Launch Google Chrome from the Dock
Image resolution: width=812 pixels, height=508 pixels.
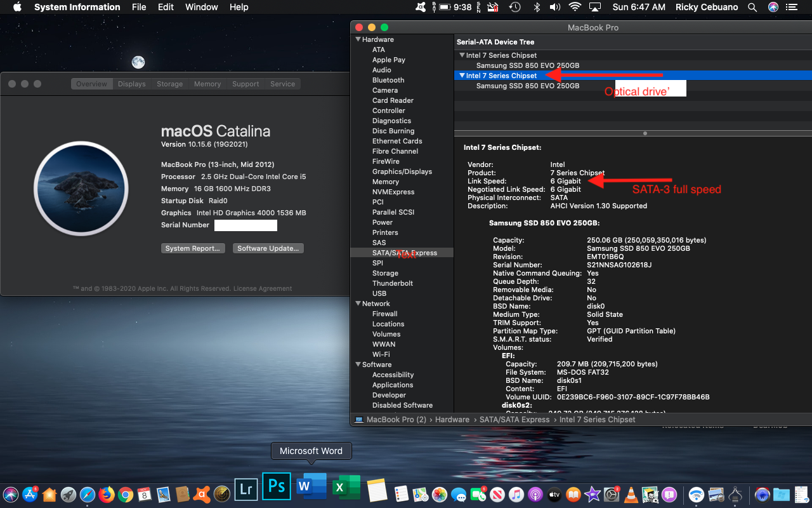tap(125, 495)
